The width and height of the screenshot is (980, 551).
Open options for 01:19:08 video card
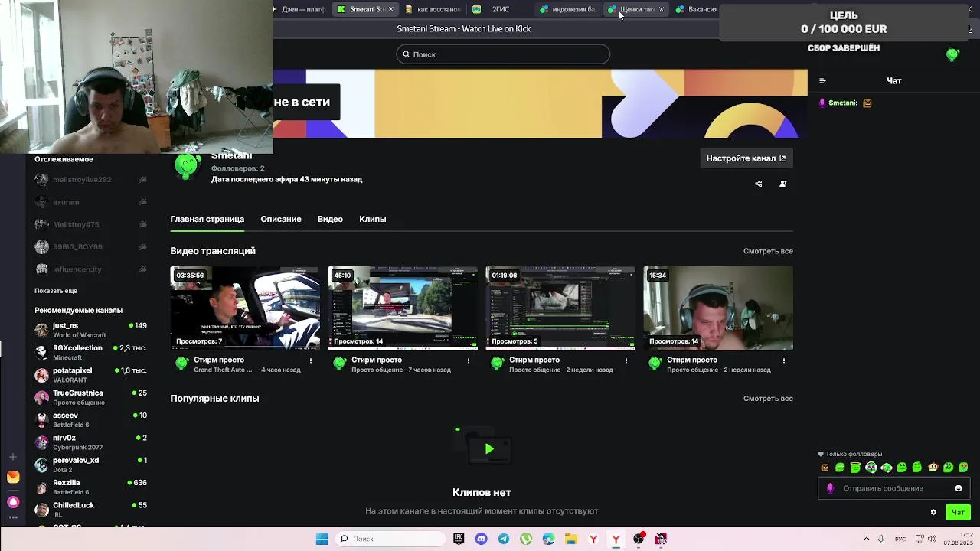pyautogui.click(x=626, y=360)
